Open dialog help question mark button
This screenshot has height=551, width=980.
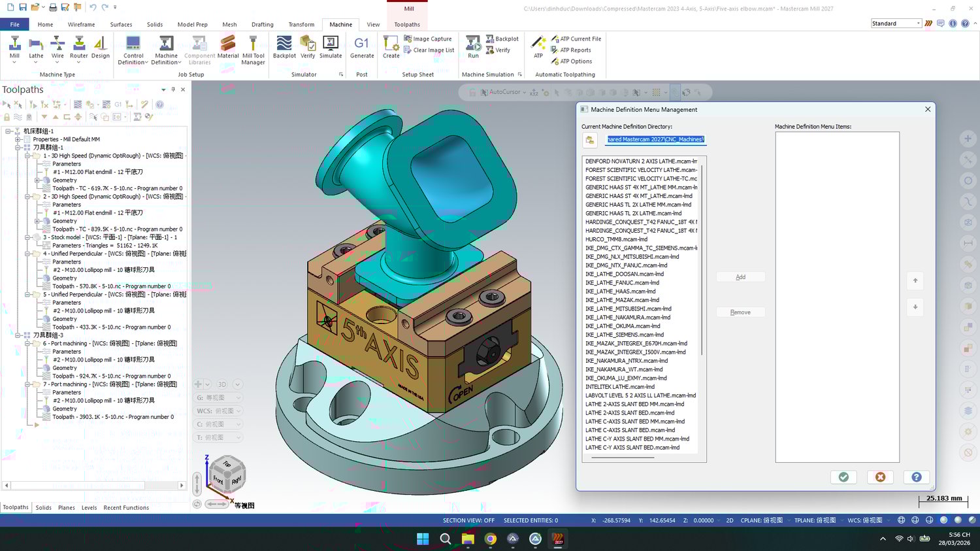916,477
